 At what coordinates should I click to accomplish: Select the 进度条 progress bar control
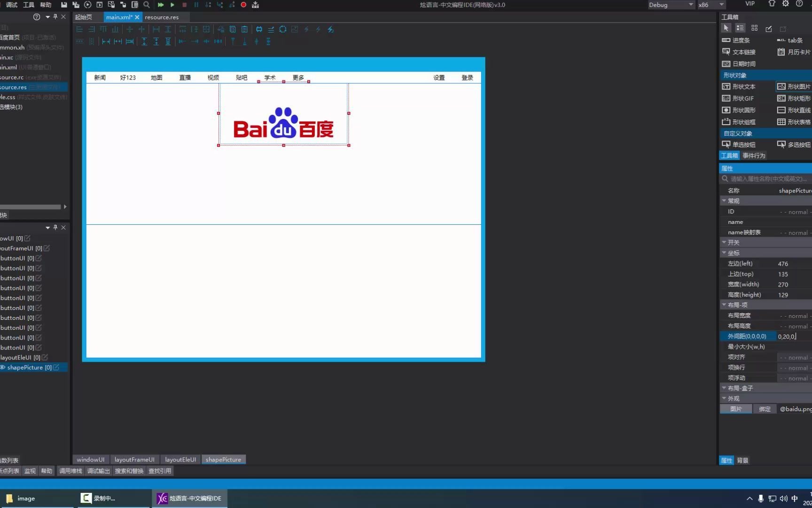click(736, 40)
